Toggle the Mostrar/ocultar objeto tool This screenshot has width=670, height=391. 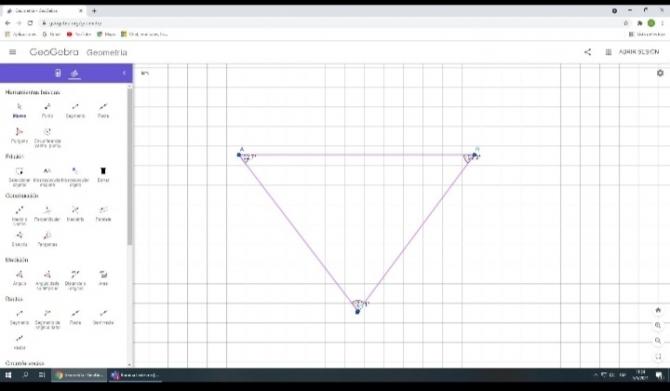tap(75, 176)
